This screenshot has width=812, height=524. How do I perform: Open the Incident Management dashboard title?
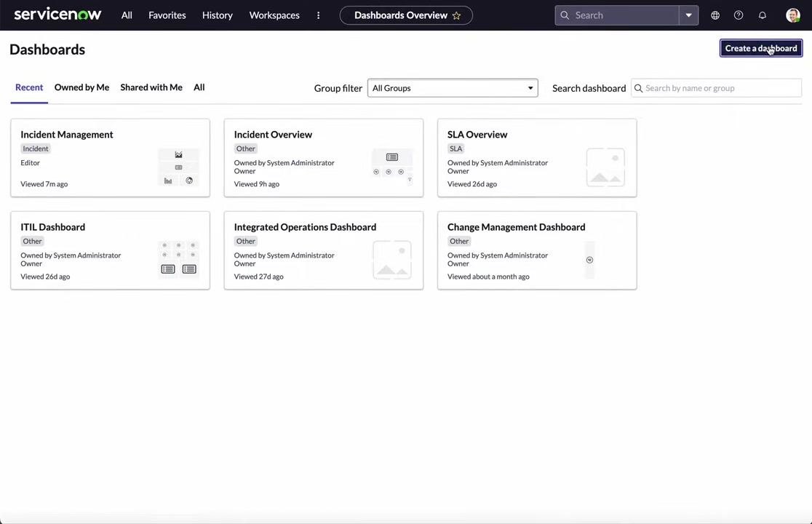[x=67, y=135]
